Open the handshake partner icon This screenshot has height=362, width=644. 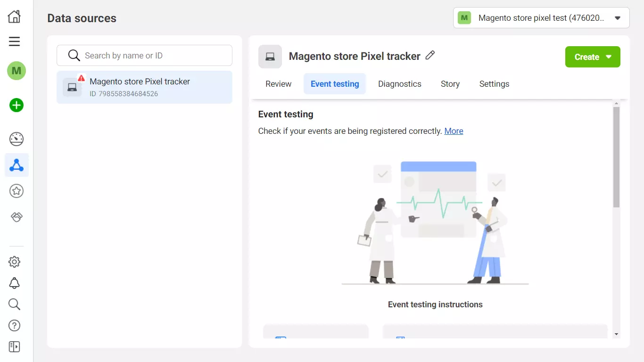coord(17,217)
